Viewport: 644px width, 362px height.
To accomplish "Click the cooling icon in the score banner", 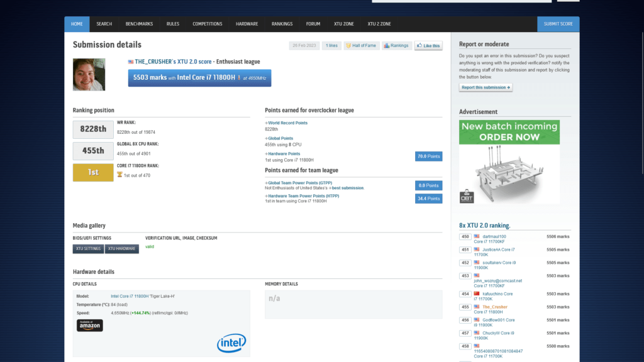I will [x=239, y=77].
